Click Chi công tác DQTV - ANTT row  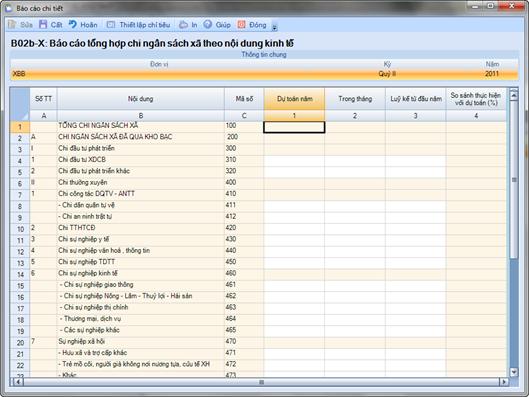click(96, 194)
